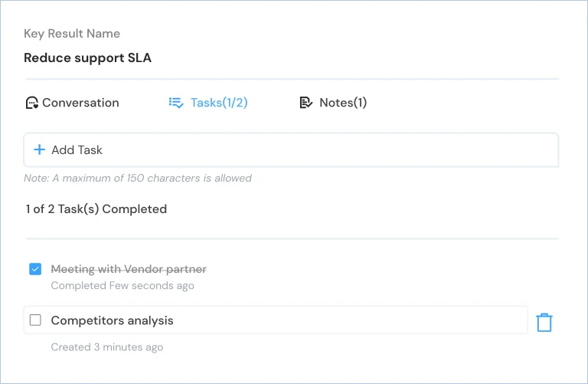Click the Add Task label text

point(77,149)
